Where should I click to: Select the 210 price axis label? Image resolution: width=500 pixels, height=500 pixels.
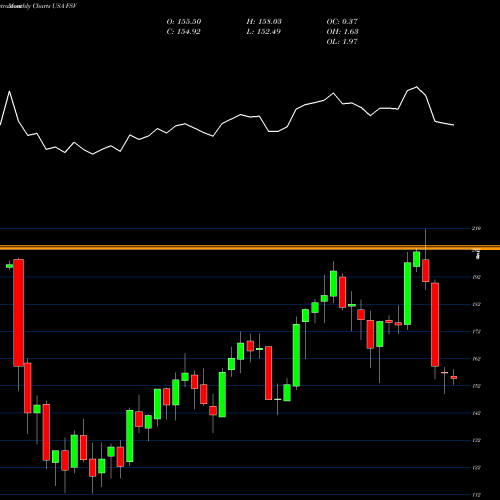point(477,228)
